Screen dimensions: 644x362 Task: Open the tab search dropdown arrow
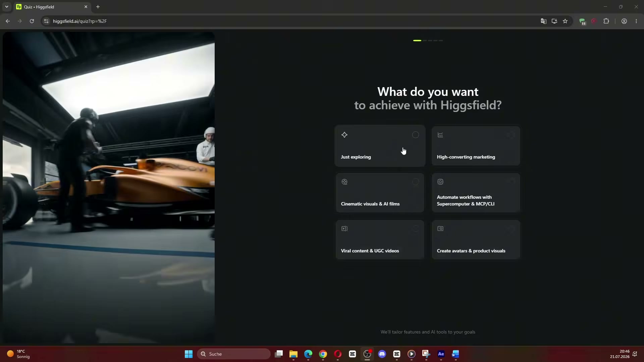click(x=6, y=7)
